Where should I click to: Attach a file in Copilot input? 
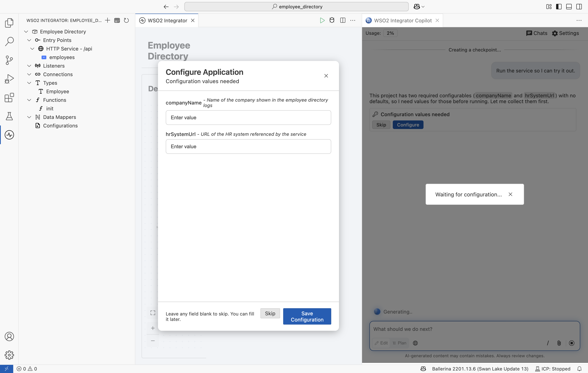(559, 343)
